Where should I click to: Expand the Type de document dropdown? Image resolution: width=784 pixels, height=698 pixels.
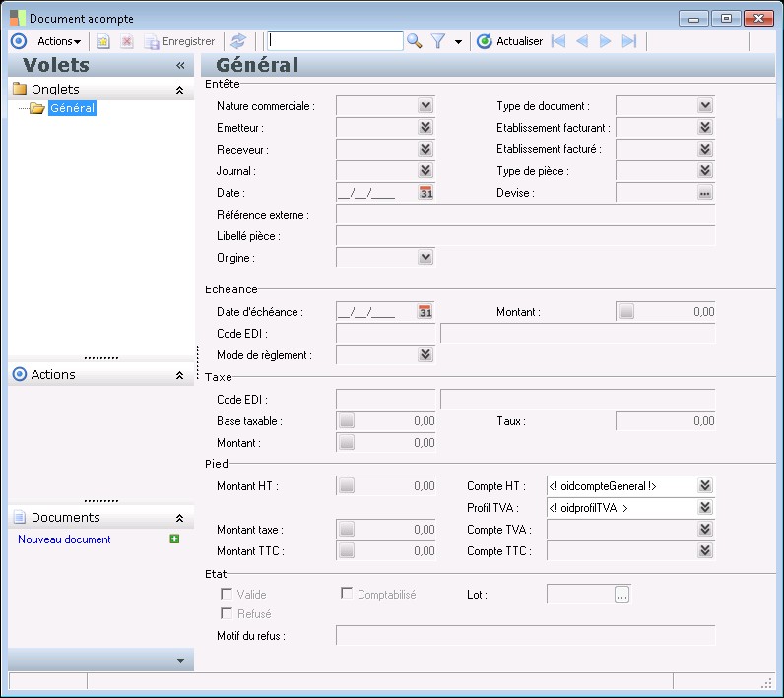705,106
